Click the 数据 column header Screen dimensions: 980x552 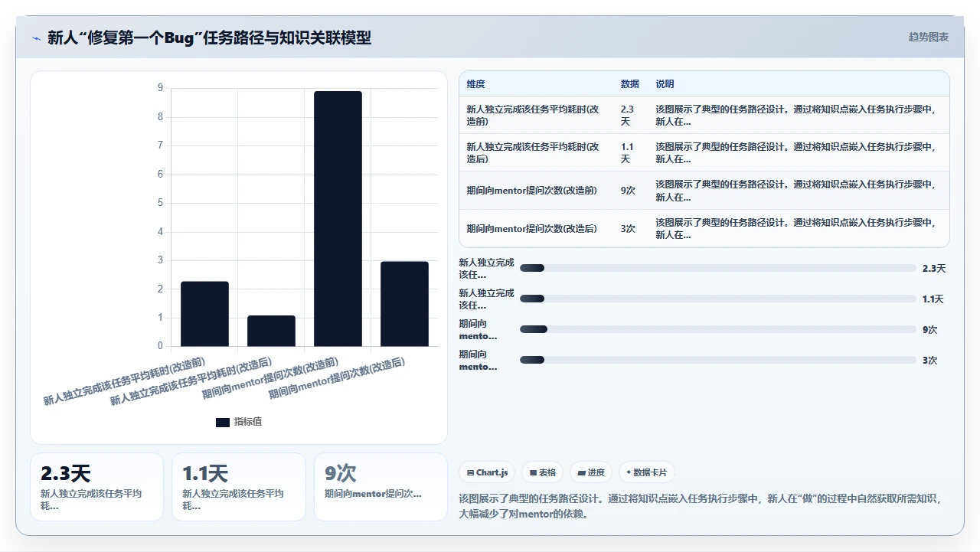630,84
